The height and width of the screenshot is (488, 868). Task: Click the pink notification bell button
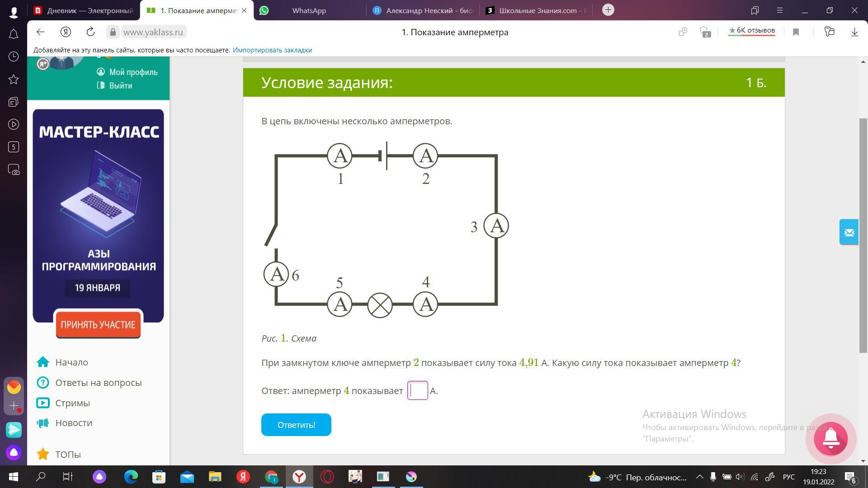(830, 438)
